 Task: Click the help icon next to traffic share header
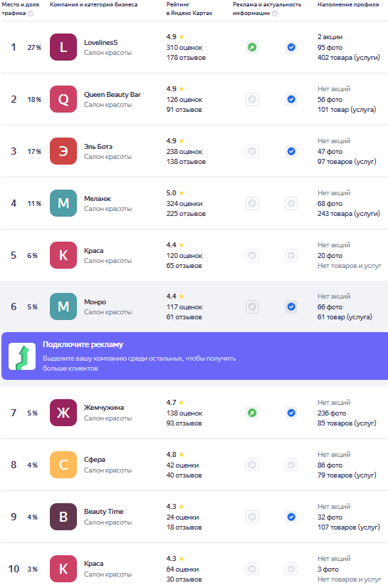click(x=31, y=14)
